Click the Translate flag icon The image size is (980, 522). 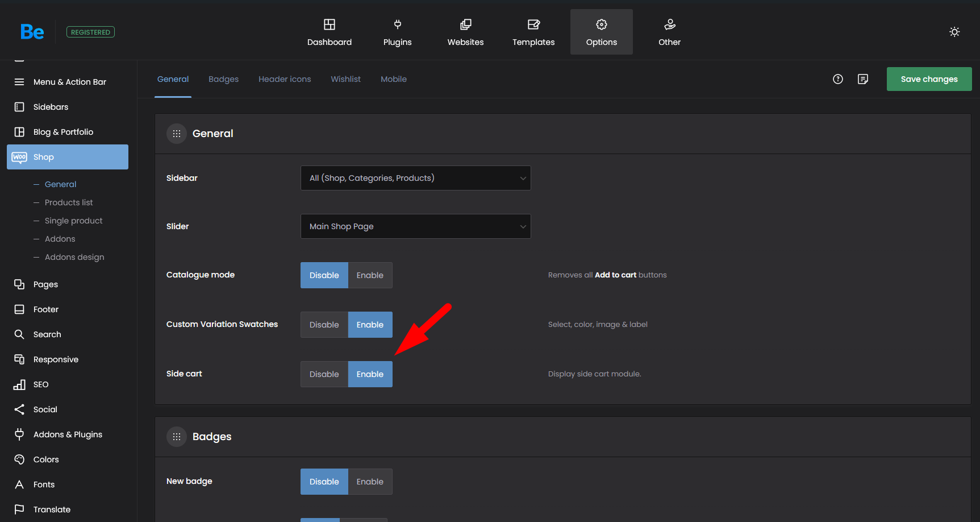click(19, 509)
